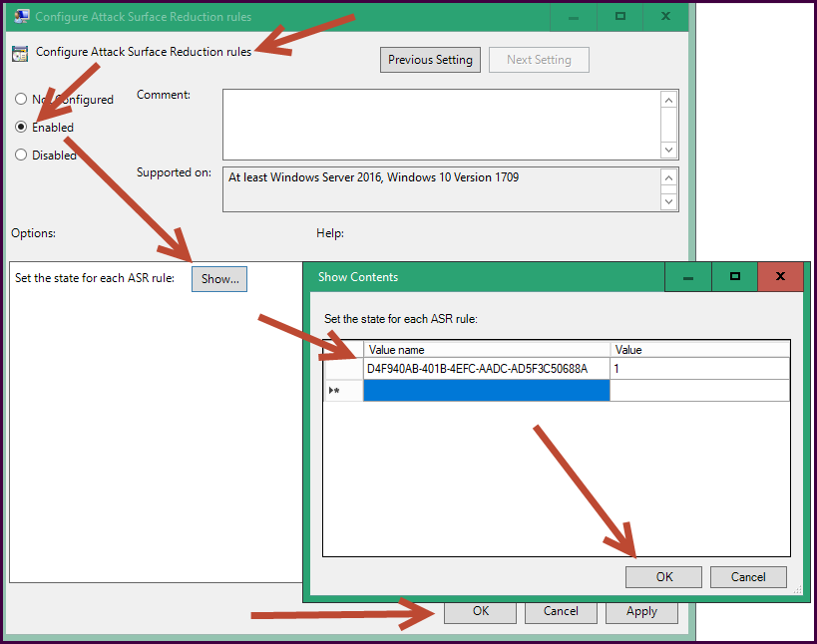817x644 pixels.
Task: Click the empty new-row Value name cell
Action: pyautogui.click(x=486, y=391)
